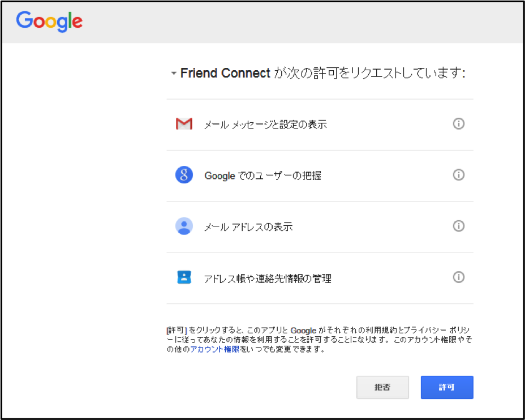Select the メール アドレスの表示 permission text
This screenshot has width=525, height=420.
point(248,227)
